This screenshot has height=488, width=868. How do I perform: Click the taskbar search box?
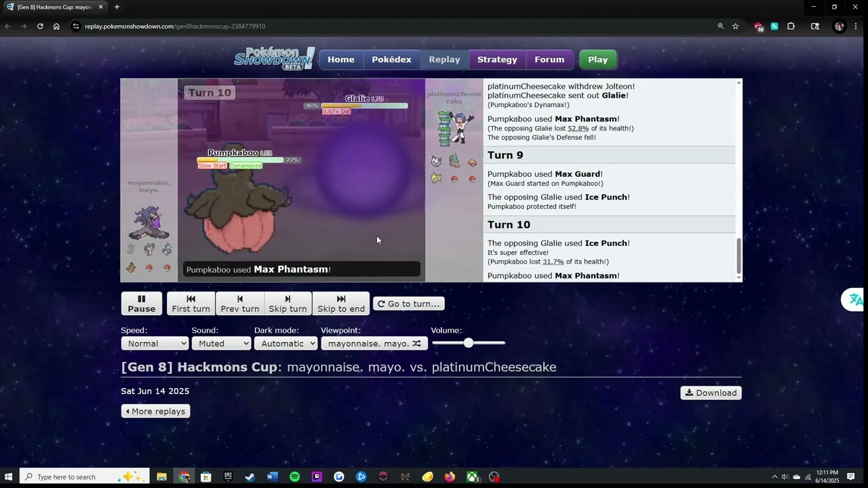[x=85, y=477]
